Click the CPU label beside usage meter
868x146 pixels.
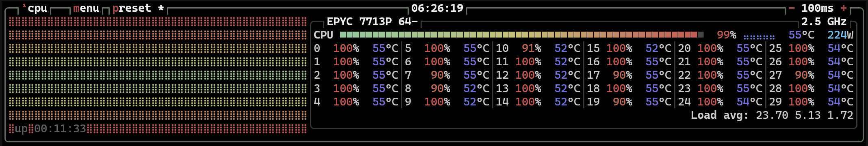pyautogui.click(x=323, y=35)
